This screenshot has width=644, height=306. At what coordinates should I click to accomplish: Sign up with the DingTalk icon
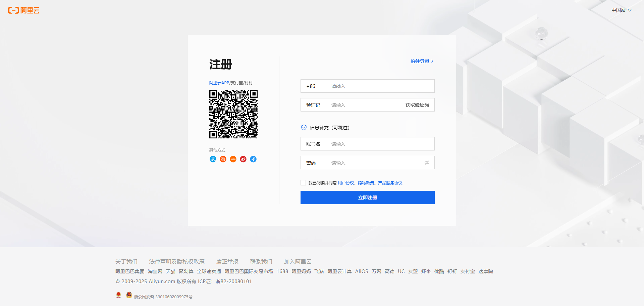pos(253,159)
